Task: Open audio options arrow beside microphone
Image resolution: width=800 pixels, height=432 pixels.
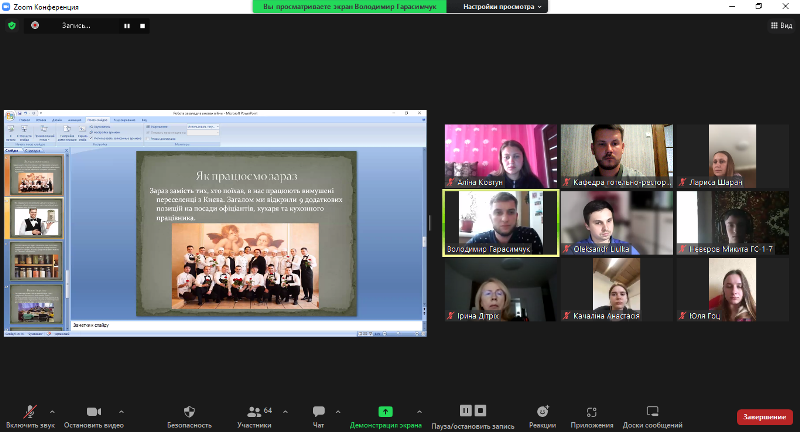Action: point(52,412)
